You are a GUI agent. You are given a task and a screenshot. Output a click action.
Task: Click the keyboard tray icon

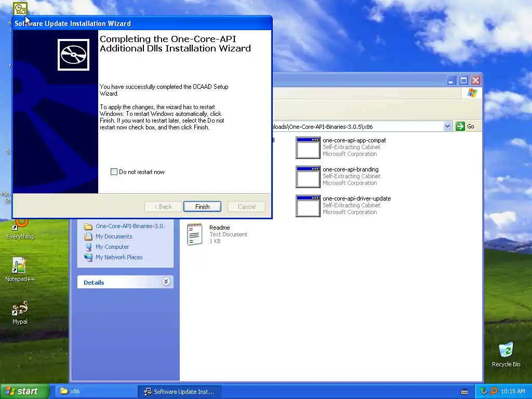pos(464,392)
